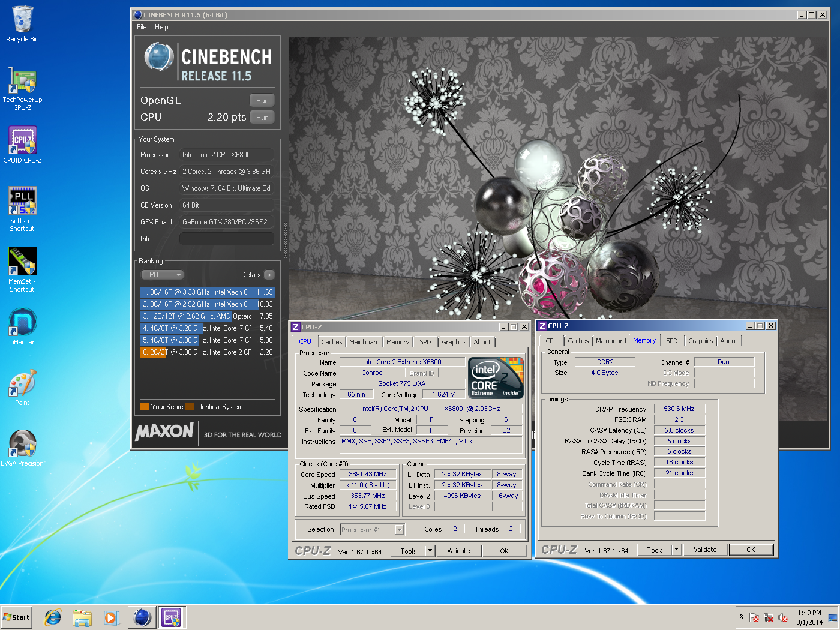Image resolution: width=840 pixels, height=630 pixels.
Task: Click OK in left CPU-Z window
Action: pos(504,551)
